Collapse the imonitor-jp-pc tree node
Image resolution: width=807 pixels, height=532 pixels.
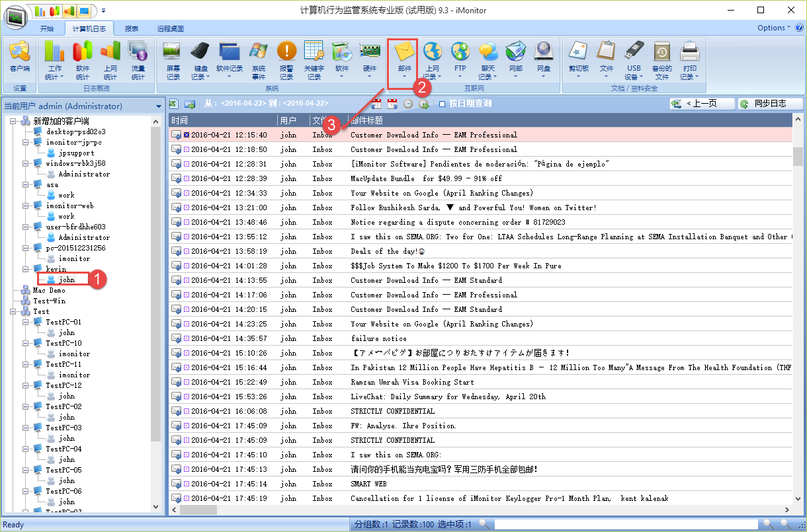(x=26, y=142)
